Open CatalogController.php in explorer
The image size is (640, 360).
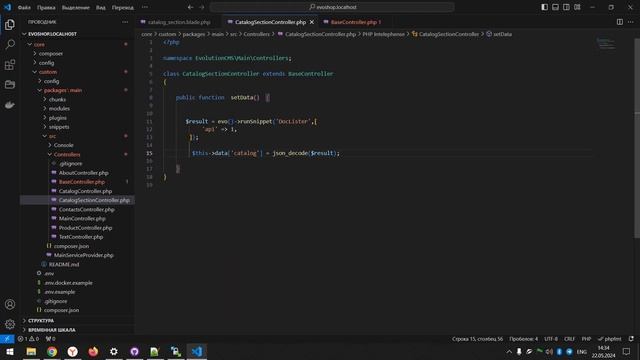click(x=77, y=191)
